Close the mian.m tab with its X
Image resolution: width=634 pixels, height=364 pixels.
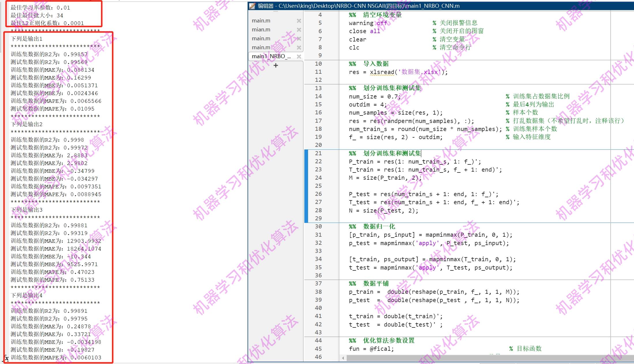coord(299,30)
